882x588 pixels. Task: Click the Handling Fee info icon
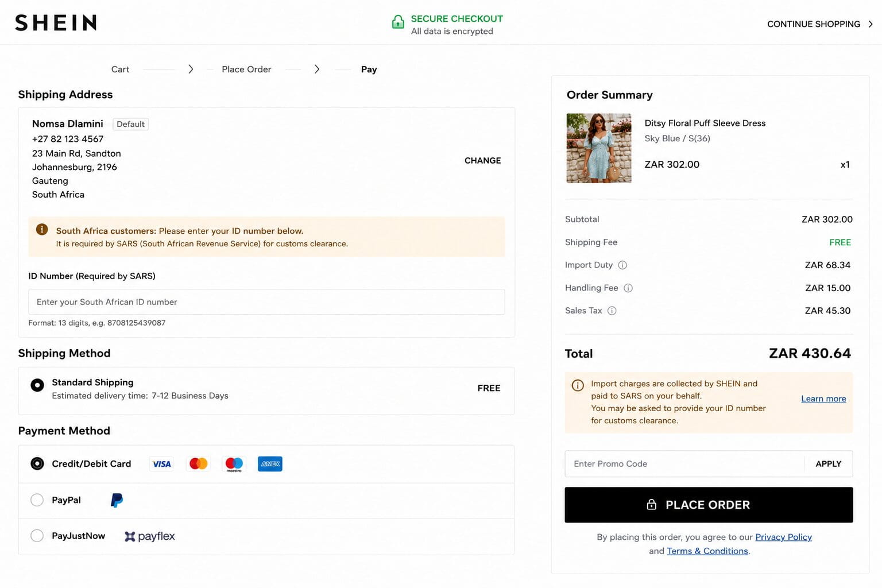click(628, 288)
